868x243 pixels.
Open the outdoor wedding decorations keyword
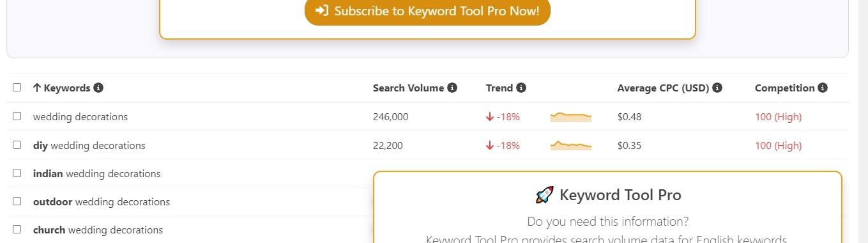(102, 202)
